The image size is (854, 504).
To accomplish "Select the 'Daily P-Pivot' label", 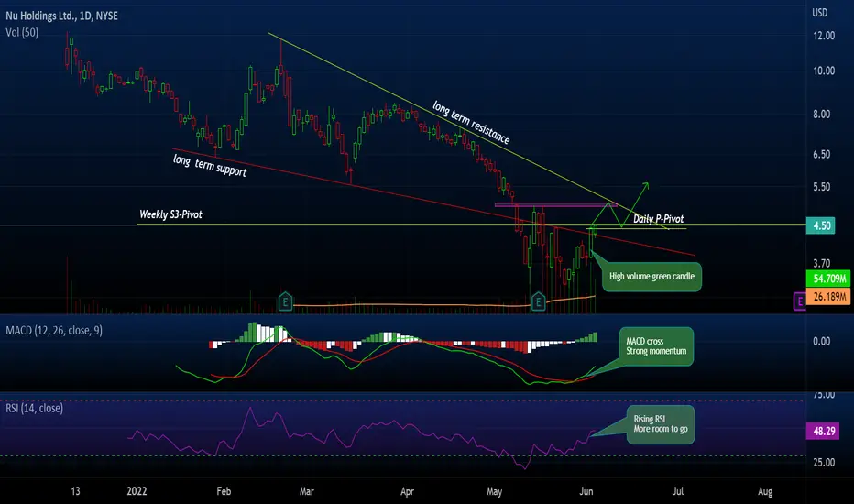I will pyautogui.click(x=658, y=218).
